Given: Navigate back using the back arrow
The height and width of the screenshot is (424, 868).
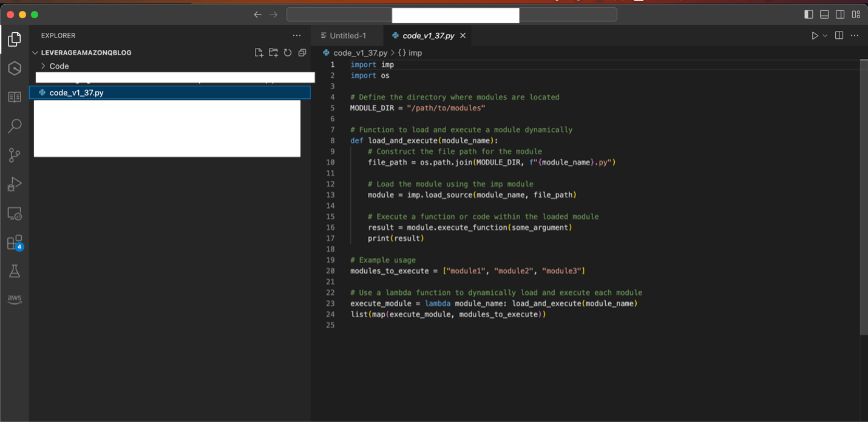Looking at the screenshot, I should tap(257, 14).
